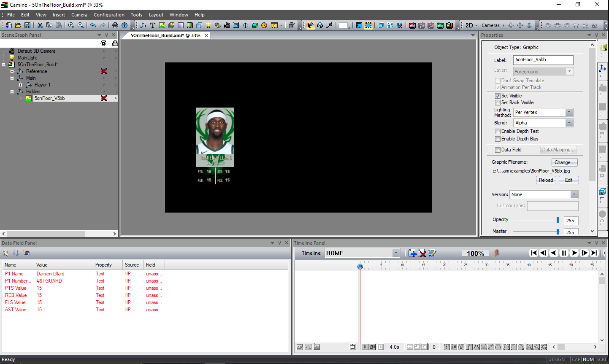Click the Reload button

click(546, 180)
